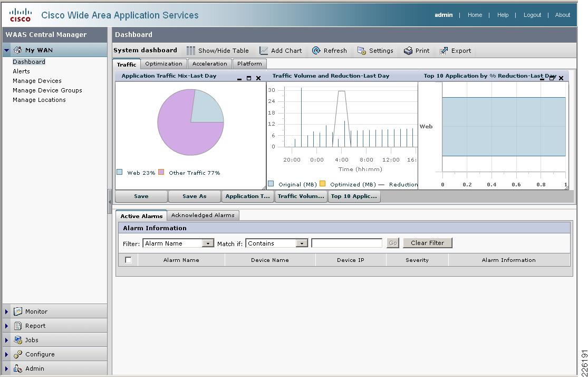Open the Help link in the header
Screen dimensions: 588x377
coord(503,15)
